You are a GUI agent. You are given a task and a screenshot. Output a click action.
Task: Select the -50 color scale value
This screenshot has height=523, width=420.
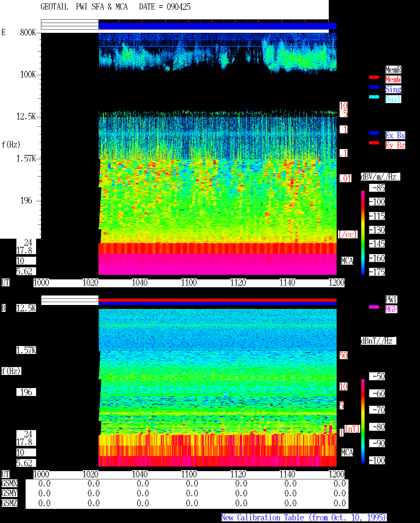point(377,376)
